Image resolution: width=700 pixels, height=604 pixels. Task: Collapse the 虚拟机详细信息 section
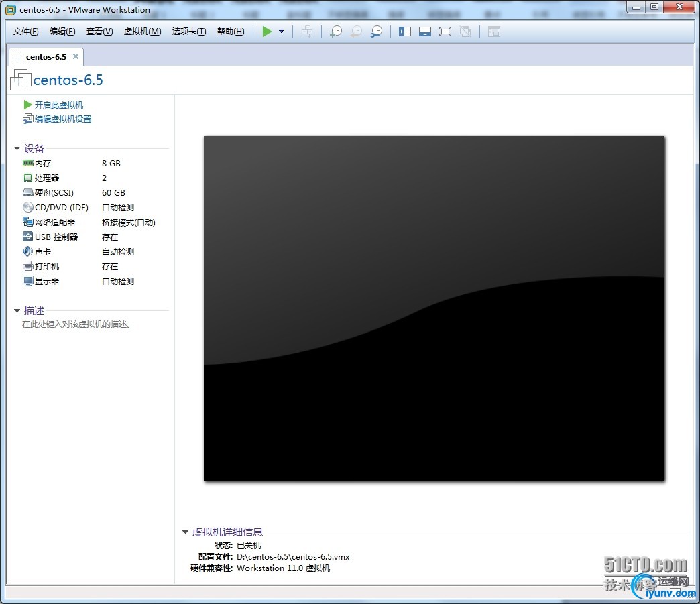pos(185,532)
